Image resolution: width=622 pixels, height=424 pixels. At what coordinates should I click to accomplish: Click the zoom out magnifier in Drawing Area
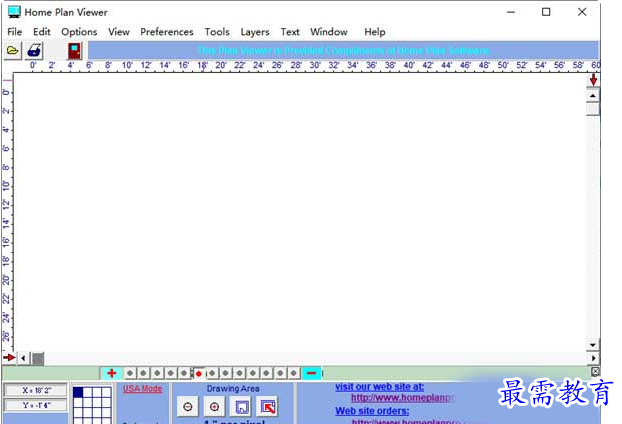[x=188, y=407]
